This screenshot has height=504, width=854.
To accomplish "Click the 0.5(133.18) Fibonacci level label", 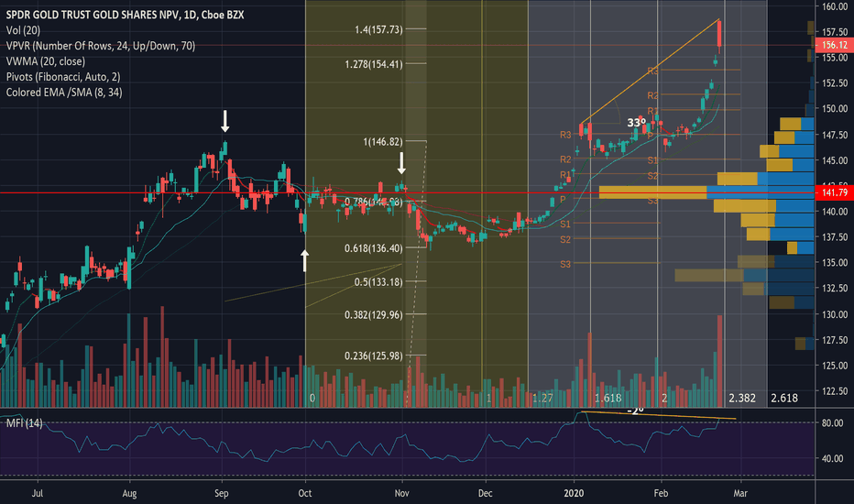I will point(378,281).
